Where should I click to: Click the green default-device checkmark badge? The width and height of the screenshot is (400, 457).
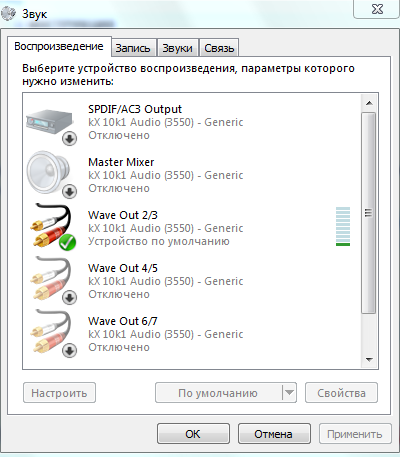67,242
